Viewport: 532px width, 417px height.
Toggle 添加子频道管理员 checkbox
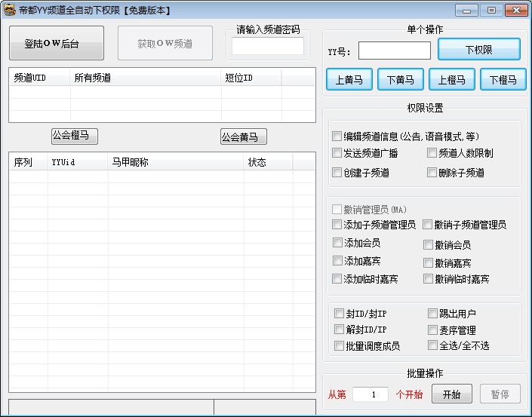click(x=337, y=225)
